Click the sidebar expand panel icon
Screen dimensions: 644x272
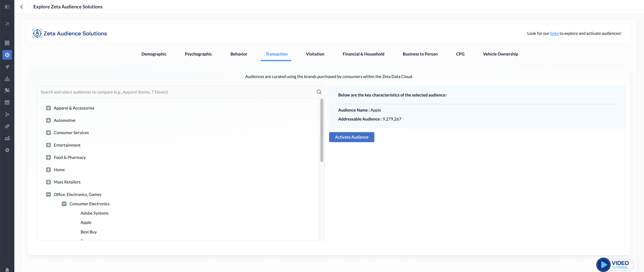point(7,7)
